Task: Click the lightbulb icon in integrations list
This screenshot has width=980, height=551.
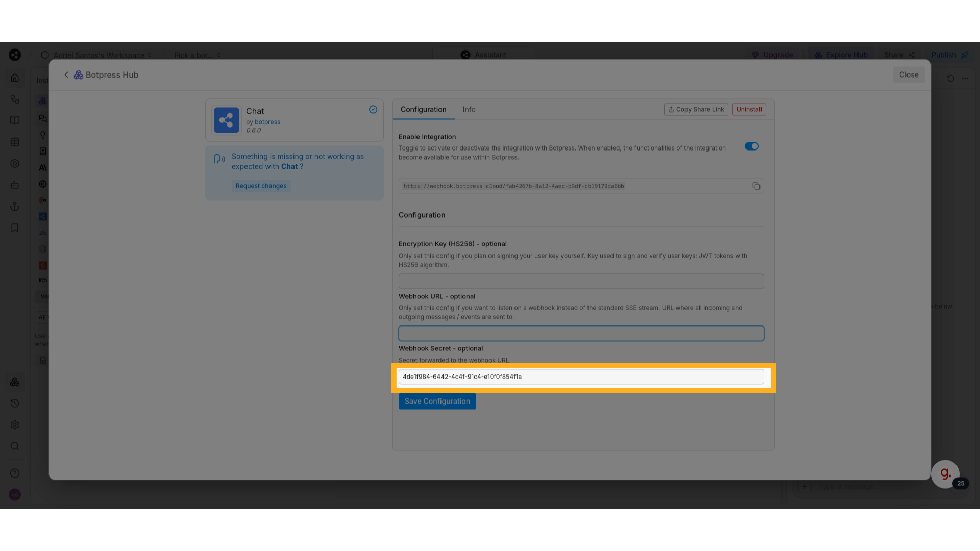Action: pyautogui.click(x=43, y=135)
